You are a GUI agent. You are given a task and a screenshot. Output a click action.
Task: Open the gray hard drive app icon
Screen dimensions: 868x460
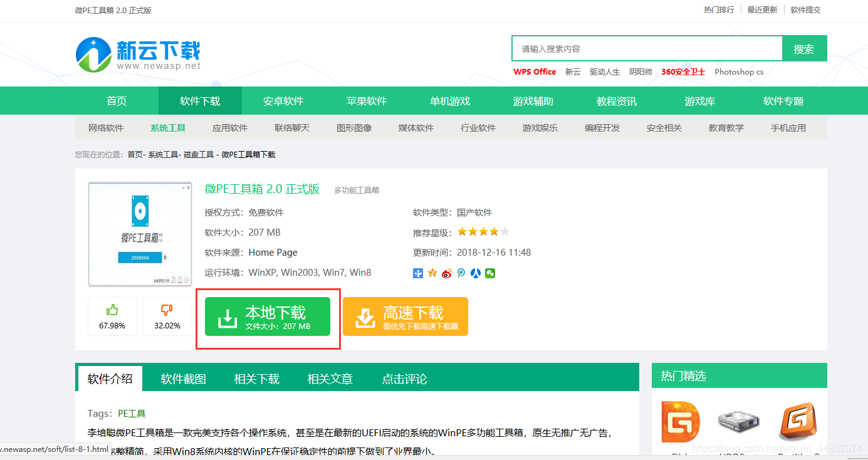tap(739, 422)
